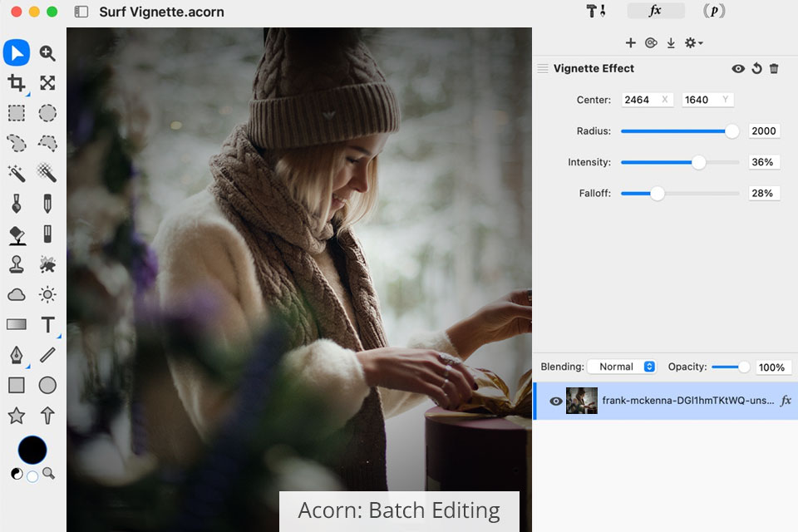Click the Intensity slider track
798x532 pixels.
point(680,162)
